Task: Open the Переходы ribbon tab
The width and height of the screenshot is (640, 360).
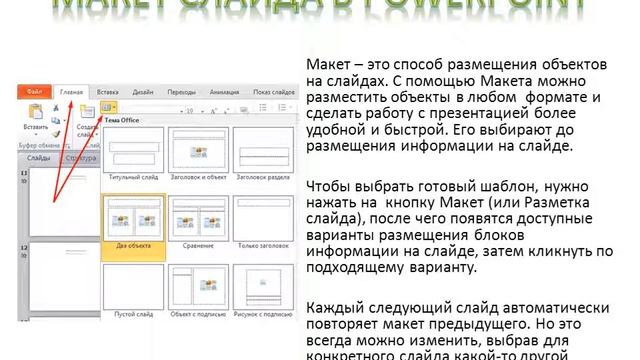Action: click(181, 92)
